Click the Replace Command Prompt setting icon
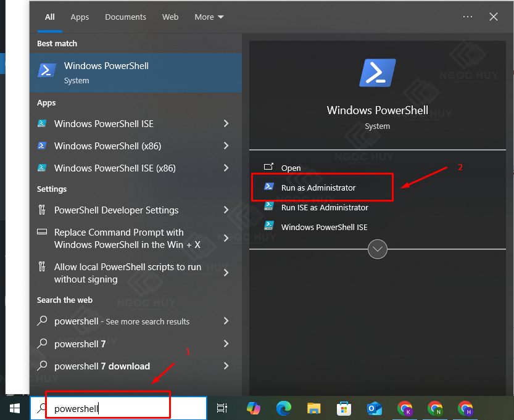The width and height of the screenshot is (514, 420). point(42,232)
